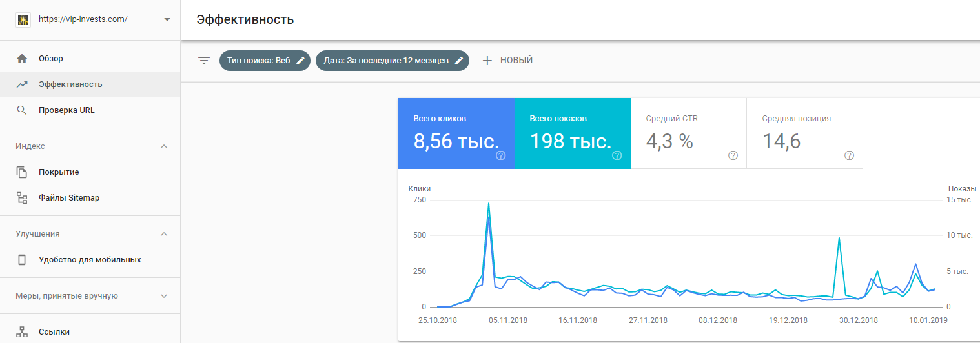
Task: Click pencil icon on search type chip
Action: (x=300, y=61)
